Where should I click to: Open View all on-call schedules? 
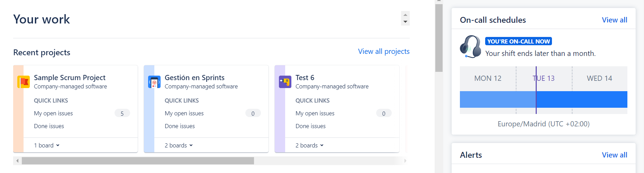click(614, 20)
